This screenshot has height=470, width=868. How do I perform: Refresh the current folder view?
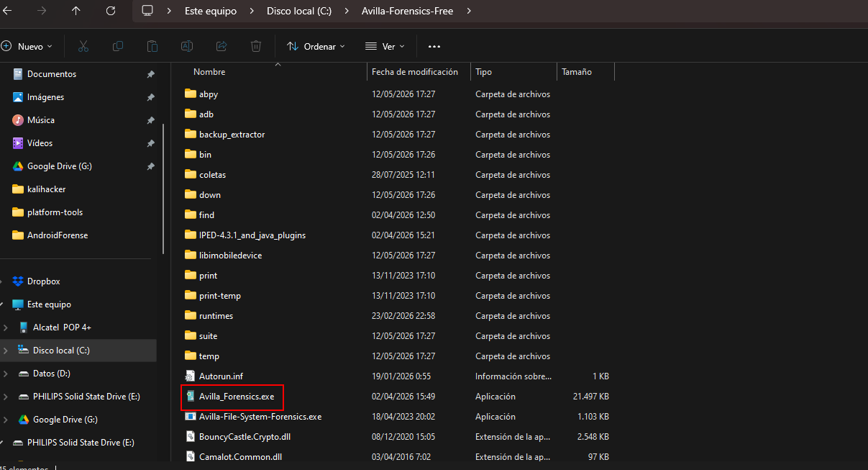tap(110, 11)
